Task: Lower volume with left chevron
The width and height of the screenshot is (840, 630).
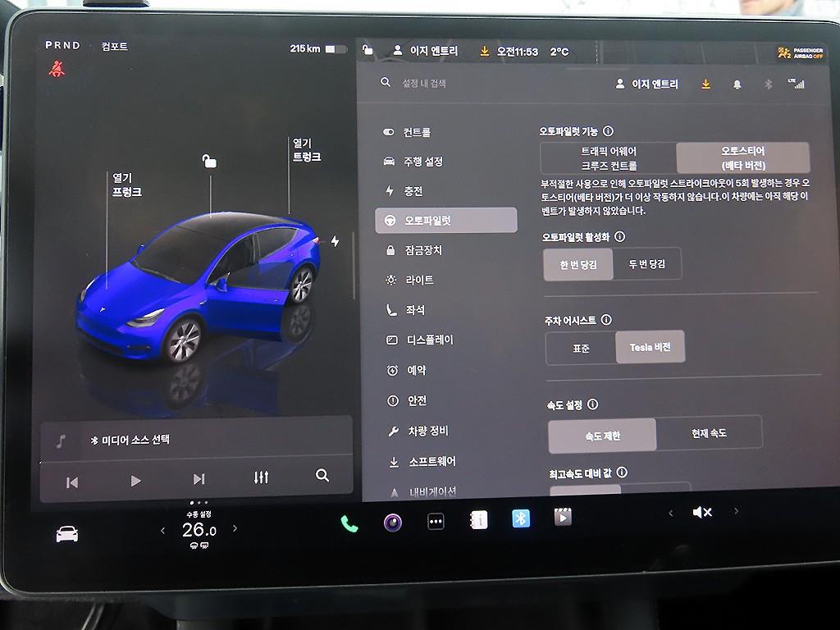Action: coord(670,513)
